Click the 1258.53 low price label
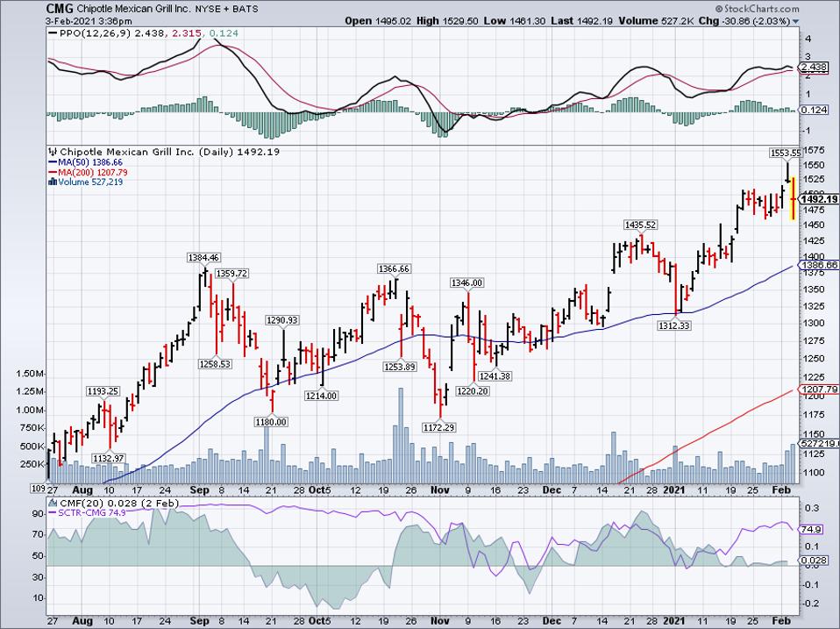The image size is (840, 629). (x=215, y=364)
